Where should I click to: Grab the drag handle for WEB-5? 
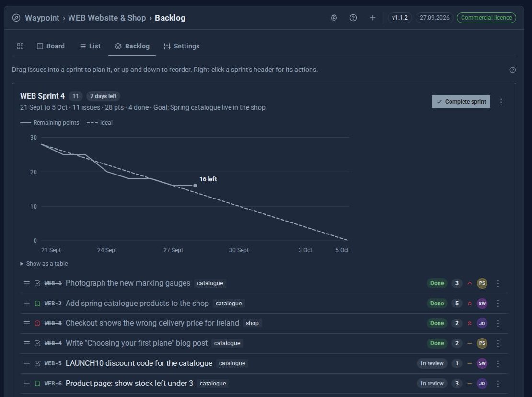click(27, 363)
